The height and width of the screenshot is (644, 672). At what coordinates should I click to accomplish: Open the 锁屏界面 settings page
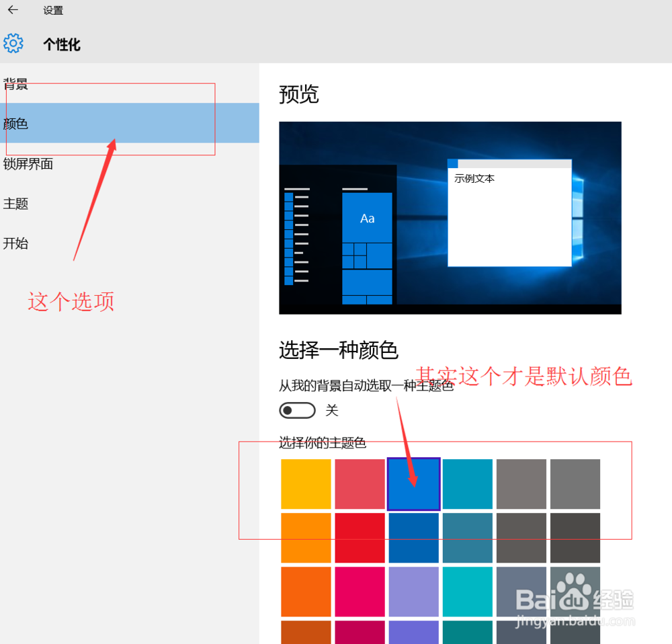click(29, 163)
